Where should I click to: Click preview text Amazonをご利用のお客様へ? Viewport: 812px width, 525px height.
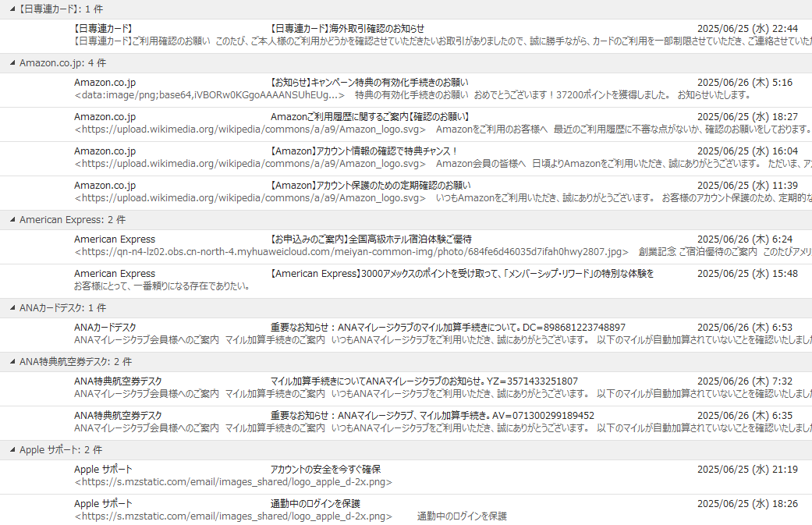[x=491, y=129]
